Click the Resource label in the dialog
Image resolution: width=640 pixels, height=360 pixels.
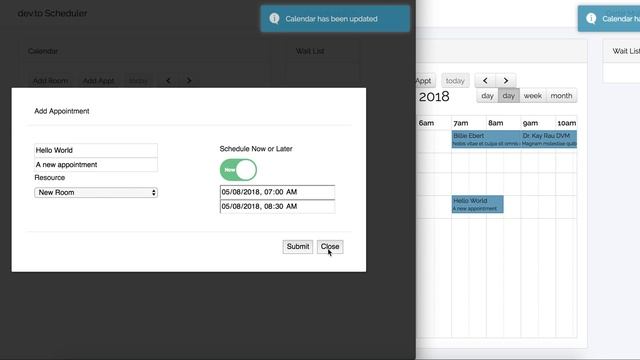50,178
